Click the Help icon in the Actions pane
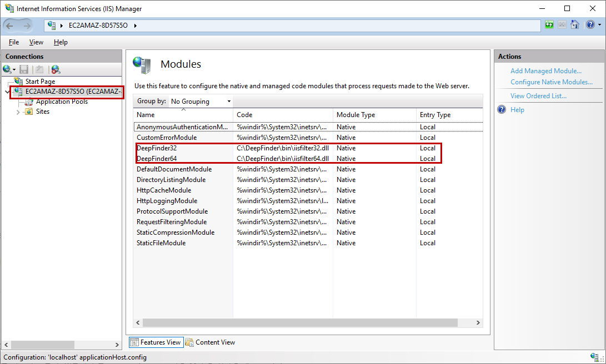The width and height of the screenshot is (606, 364). (502, 110)
